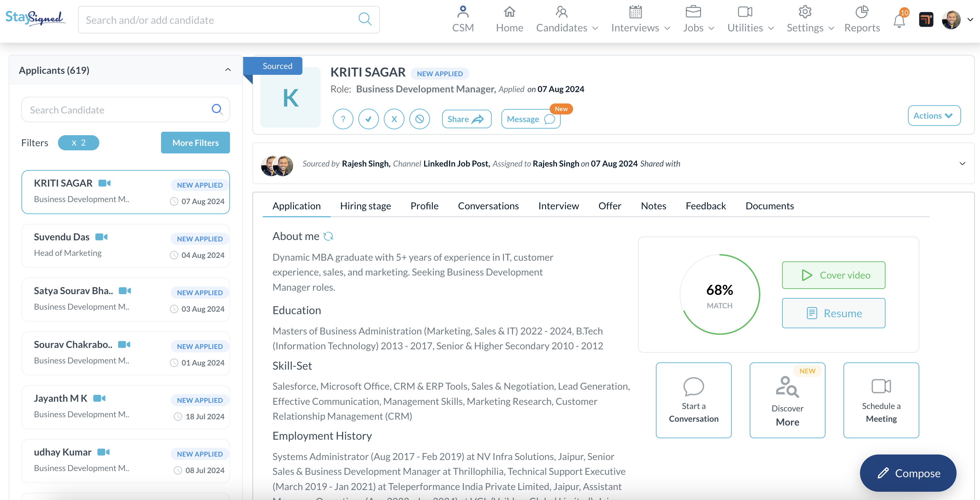Click Suvendu Das video camera icon
This screenshot has width=980, height=500.
[x=102, y=237]
